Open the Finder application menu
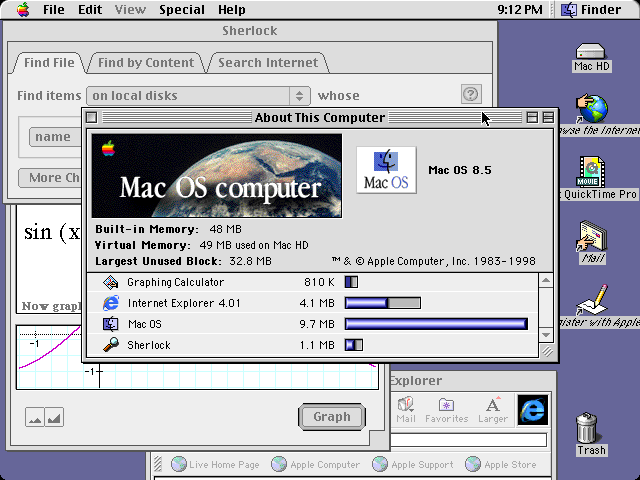The height and width of the screenshot is (480, 640). coord(591,9)
